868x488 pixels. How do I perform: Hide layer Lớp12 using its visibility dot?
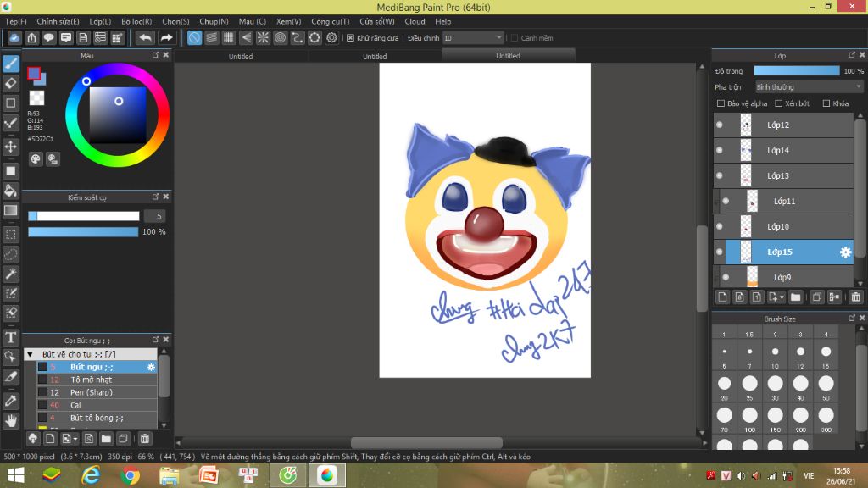[x=720, y=125]
